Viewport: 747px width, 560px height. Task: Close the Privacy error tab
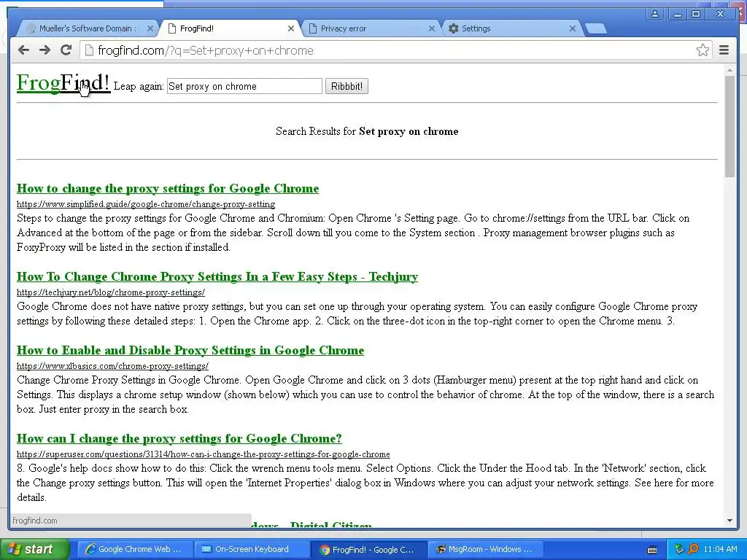pos(432,28)
